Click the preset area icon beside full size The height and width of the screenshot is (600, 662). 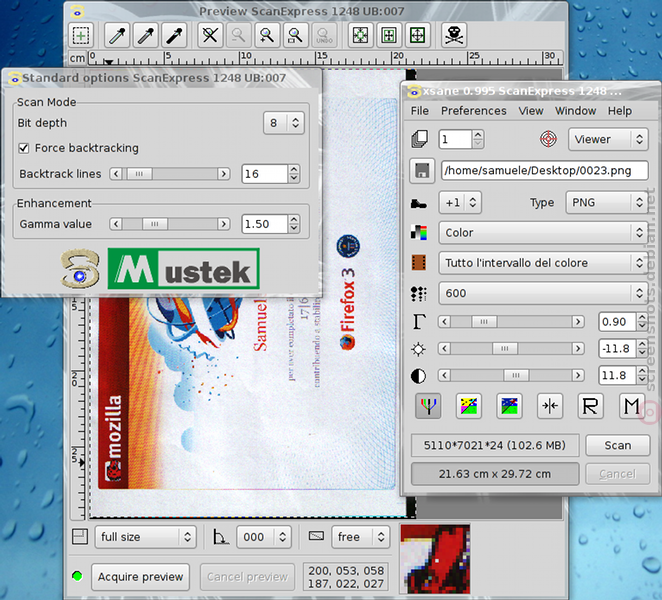point(80,537)
